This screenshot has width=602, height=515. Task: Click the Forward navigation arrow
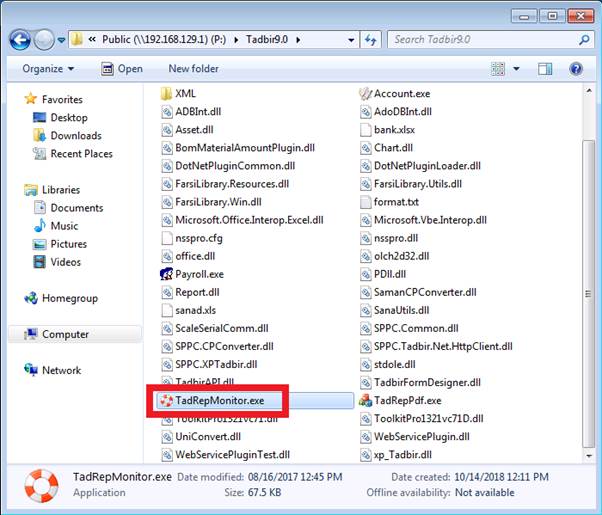(44, 40)
